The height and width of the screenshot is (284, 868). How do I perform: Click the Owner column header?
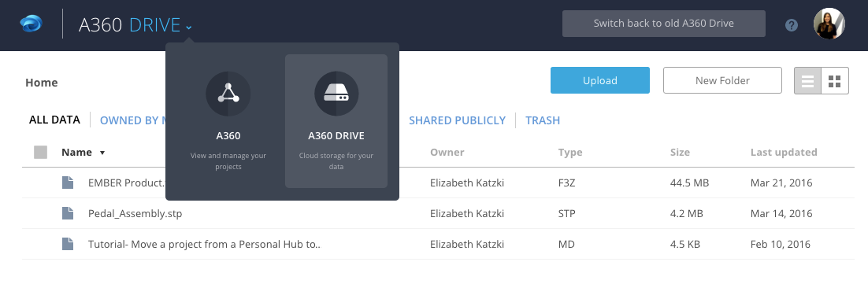point(447,152)
